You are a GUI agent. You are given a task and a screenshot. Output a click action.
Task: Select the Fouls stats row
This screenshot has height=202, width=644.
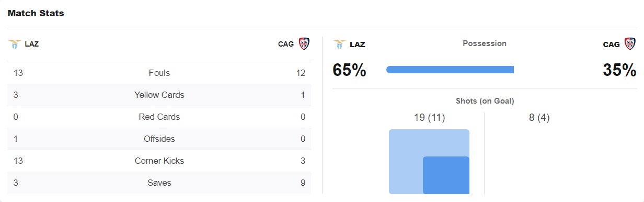pyautogui.click(x=159, y=73)
